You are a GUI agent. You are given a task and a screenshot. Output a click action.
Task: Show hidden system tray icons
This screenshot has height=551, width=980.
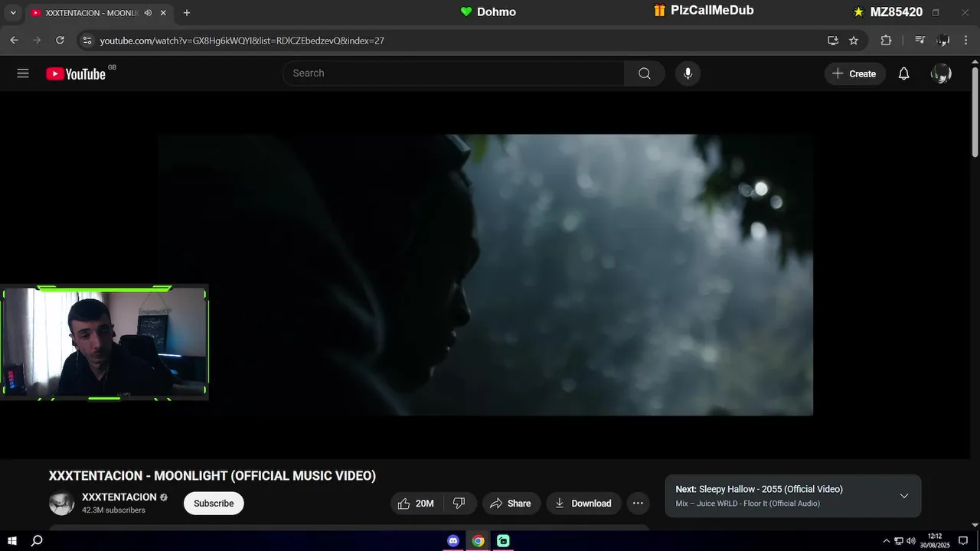(887, 541)
